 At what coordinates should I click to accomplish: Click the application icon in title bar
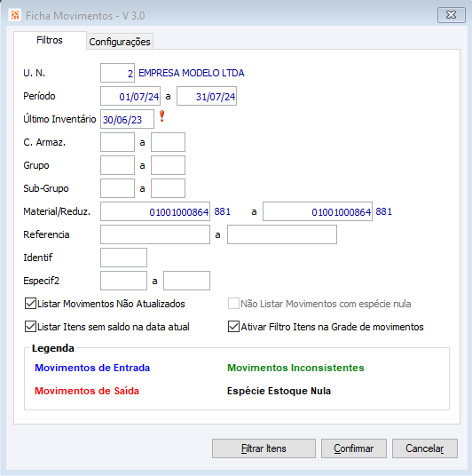tap(15, 15)
